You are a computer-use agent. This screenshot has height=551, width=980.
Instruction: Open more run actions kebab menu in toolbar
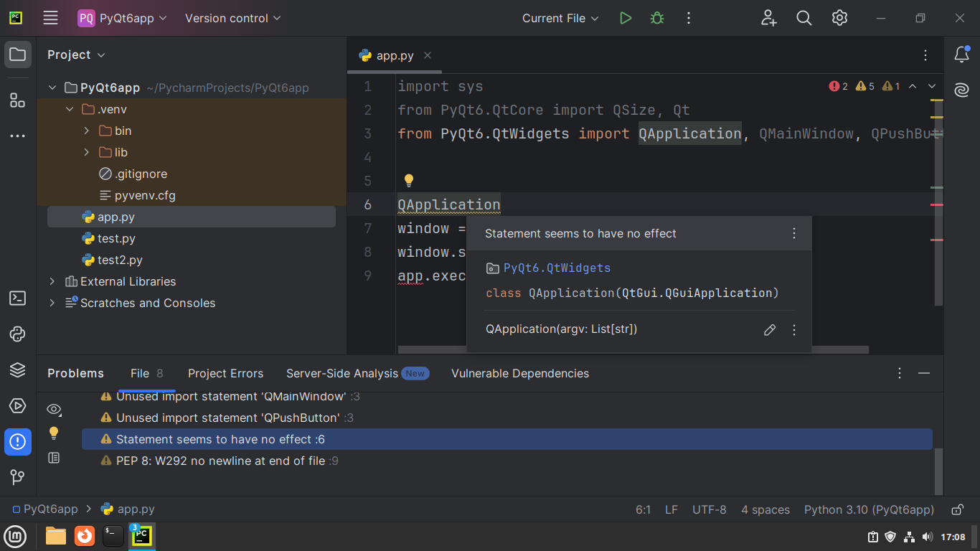tap(689, 18)
